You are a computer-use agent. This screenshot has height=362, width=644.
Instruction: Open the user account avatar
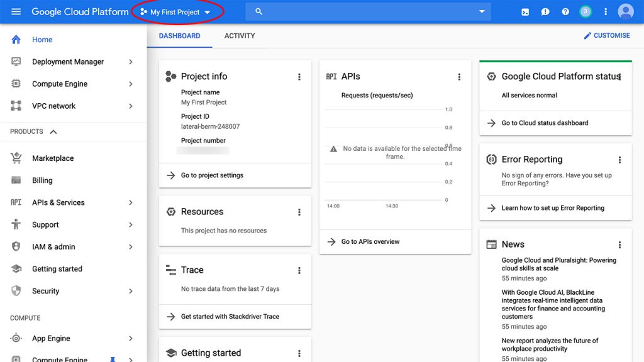[626, 11]
